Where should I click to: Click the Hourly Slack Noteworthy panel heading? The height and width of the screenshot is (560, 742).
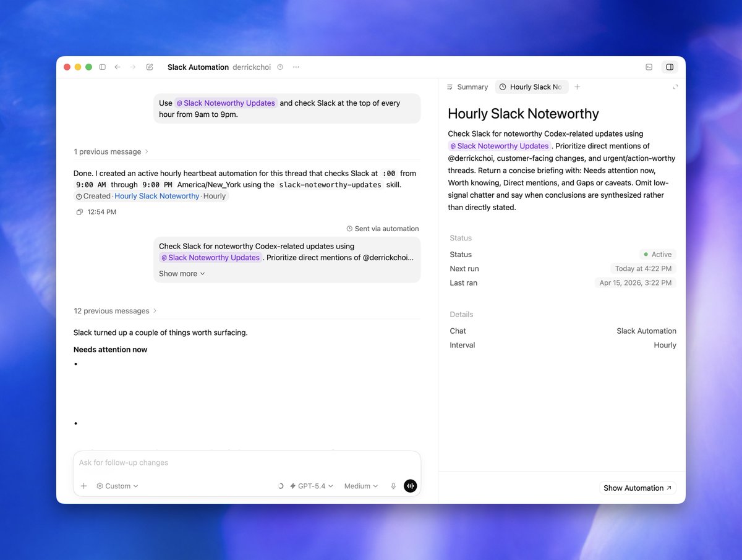click(523, 114)
